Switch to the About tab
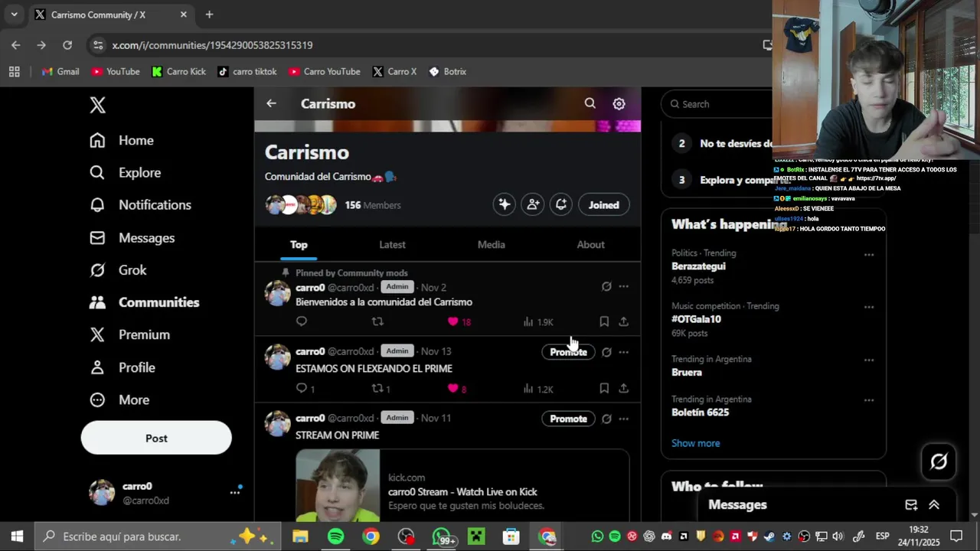 590,244
